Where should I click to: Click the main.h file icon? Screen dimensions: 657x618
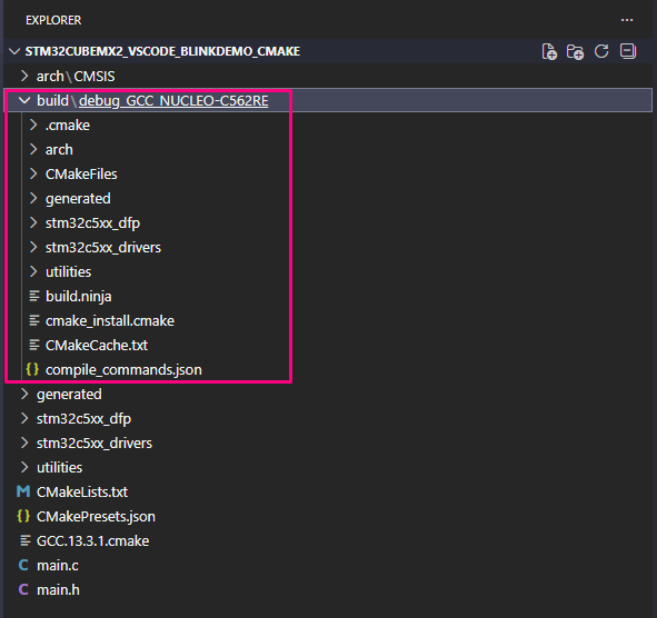tap(24, 590)
